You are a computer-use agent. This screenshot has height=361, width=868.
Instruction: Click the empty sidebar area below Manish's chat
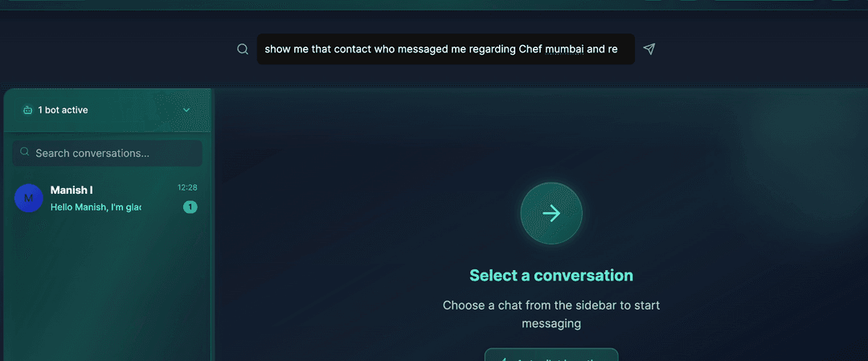[106, 288]
